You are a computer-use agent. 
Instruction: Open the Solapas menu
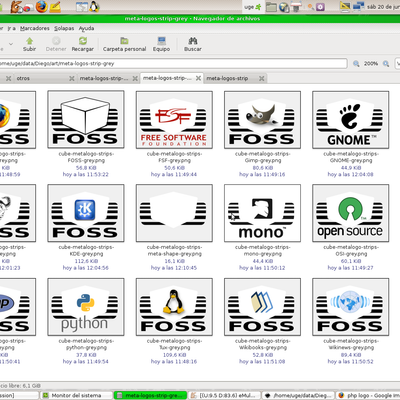(64, 28)
